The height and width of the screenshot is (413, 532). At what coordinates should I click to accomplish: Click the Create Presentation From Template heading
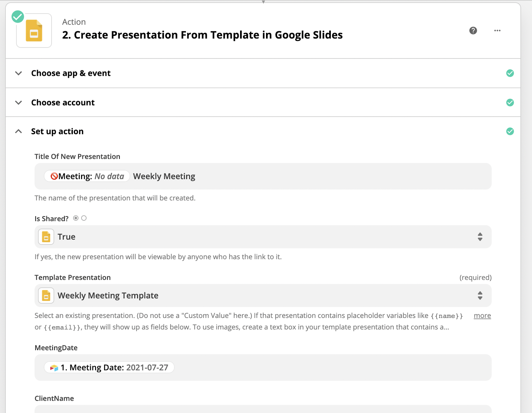tap(202, 35)
